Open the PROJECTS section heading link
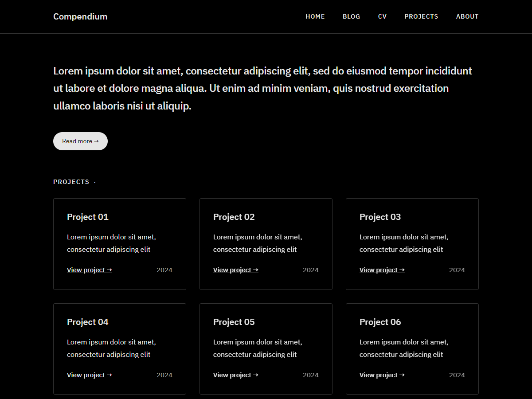 point(74,181)
